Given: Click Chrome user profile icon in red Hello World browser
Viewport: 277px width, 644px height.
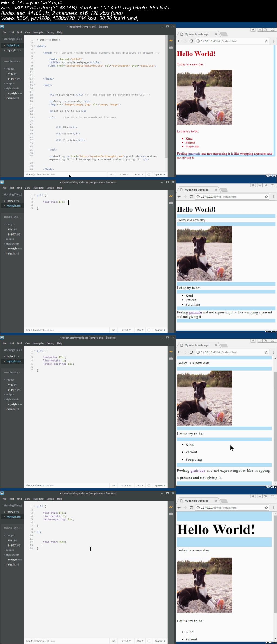Looking at the screenshot, I should (253, 30).
